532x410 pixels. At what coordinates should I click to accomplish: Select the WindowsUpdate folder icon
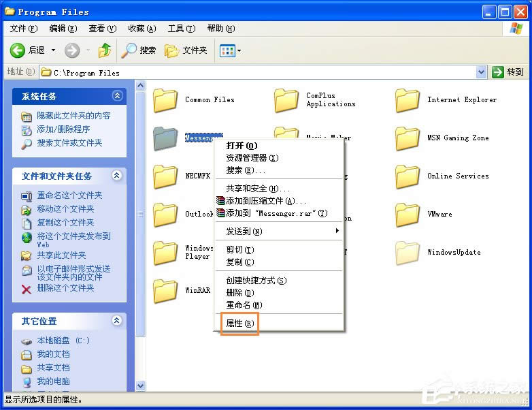tap(408, 253)
